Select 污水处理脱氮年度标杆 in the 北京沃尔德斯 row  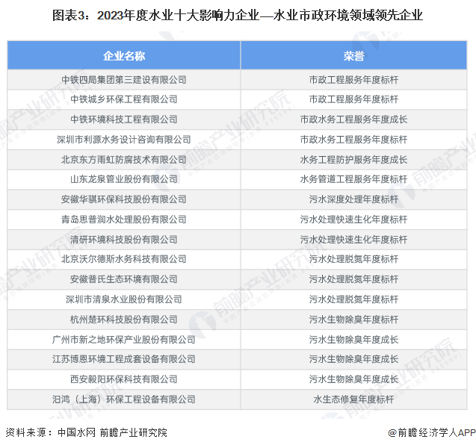[353, 259]
